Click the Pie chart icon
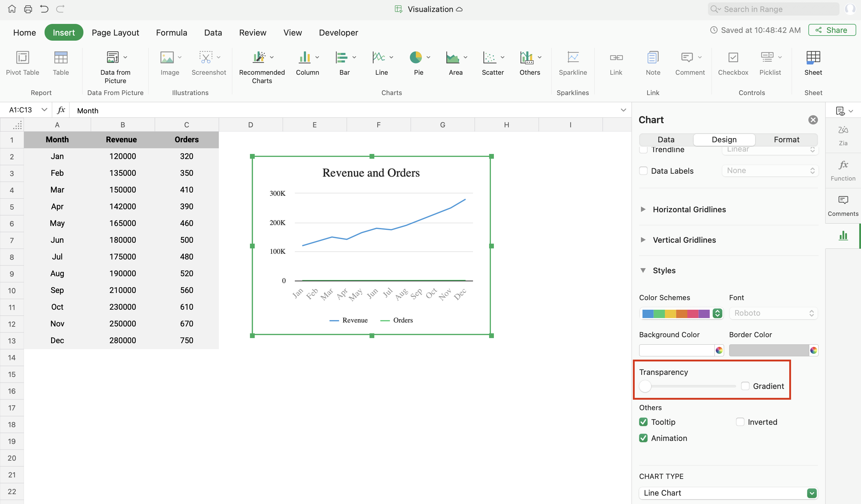861x504 pixels. tap(416, 58)
